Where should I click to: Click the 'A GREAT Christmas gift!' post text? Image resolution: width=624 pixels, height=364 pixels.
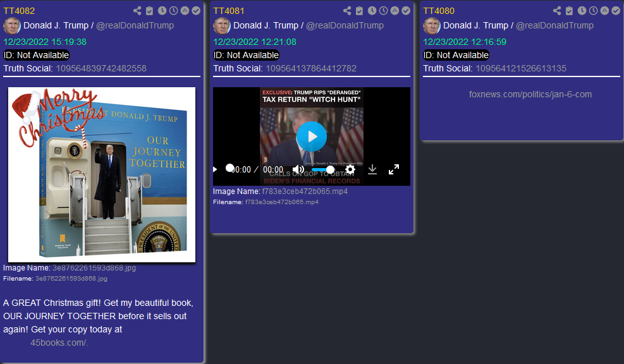click(x=98, y=316)
